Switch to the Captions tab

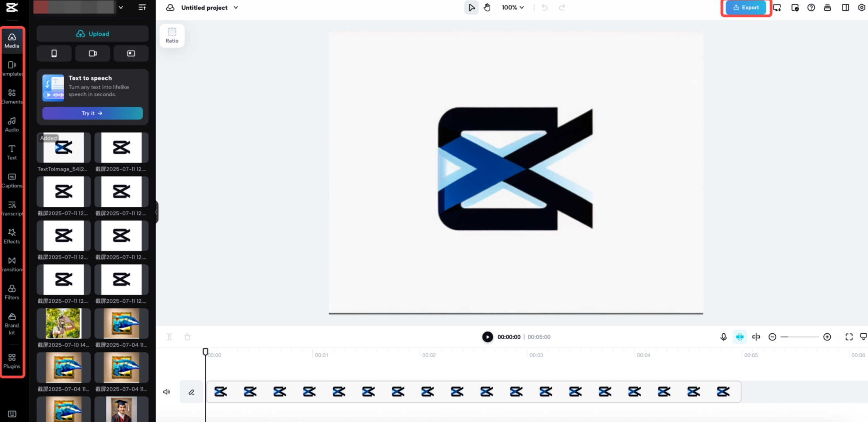tap(12, 181)
